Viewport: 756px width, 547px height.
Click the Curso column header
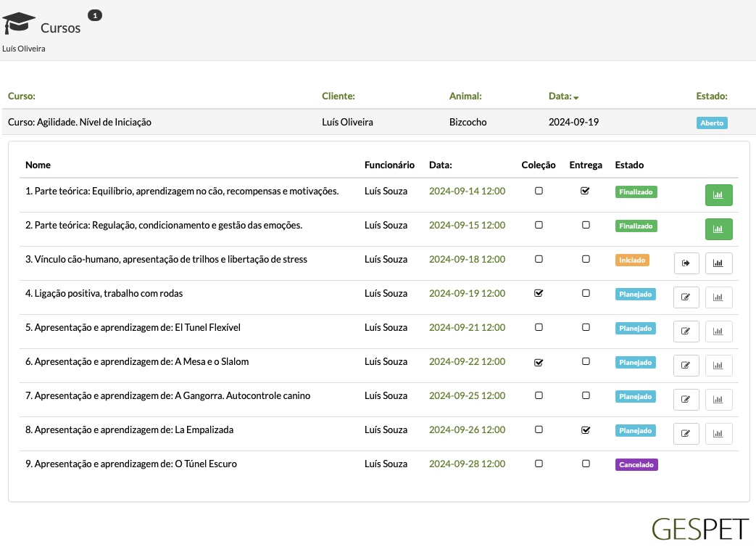[x=22, y=96]
